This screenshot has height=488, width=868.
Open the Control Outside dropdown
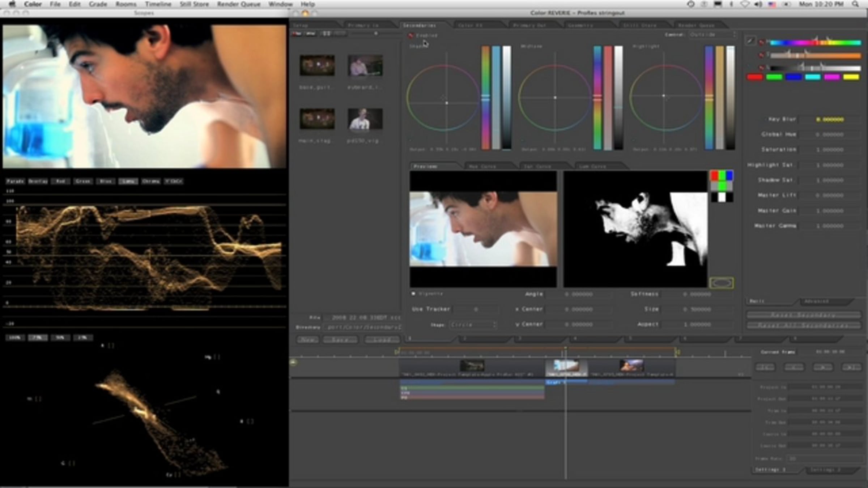click(x=712, y=35)
